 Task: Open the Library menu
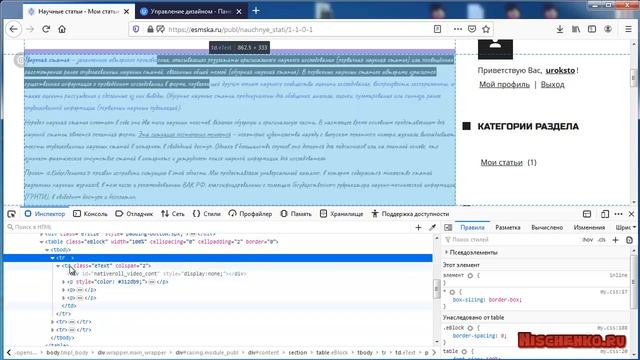click(x=576, y=29)
